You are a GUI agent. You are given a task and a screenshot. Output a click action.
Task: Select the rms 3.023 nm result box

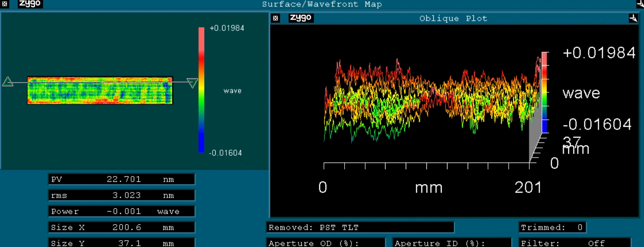[121, 195]
